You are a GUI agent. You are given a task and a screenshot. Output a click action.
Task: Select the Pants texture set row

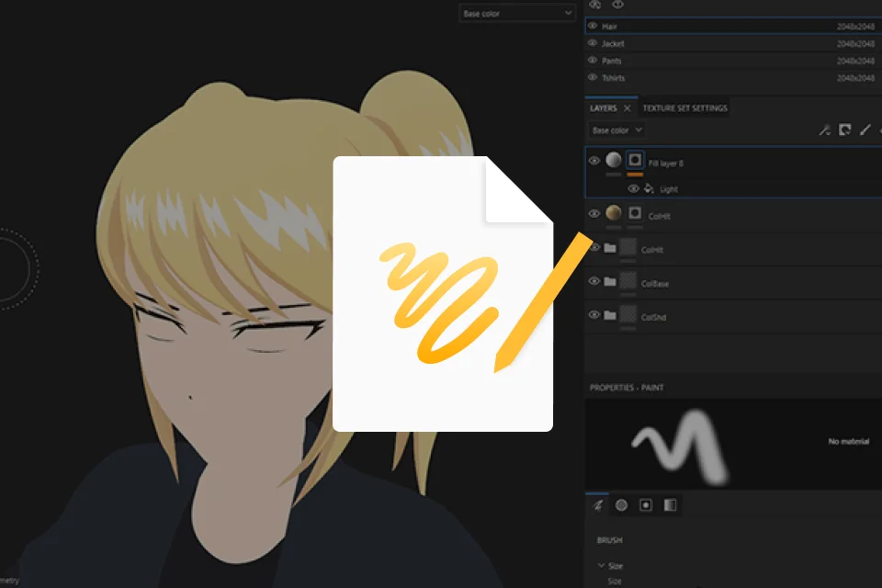coord(733,61)
